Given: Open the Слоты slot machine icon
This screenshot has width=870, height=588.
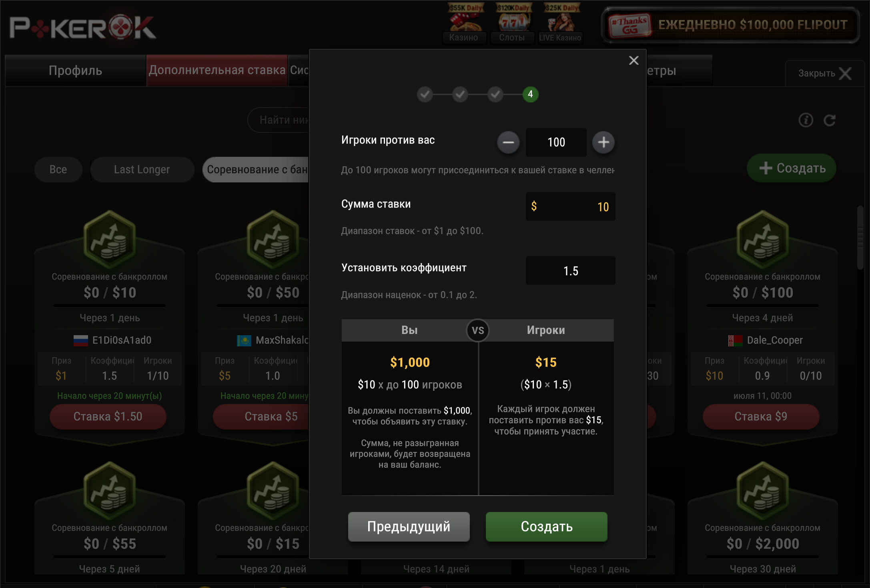Looking at the screenshot, I should click(512, 23).
